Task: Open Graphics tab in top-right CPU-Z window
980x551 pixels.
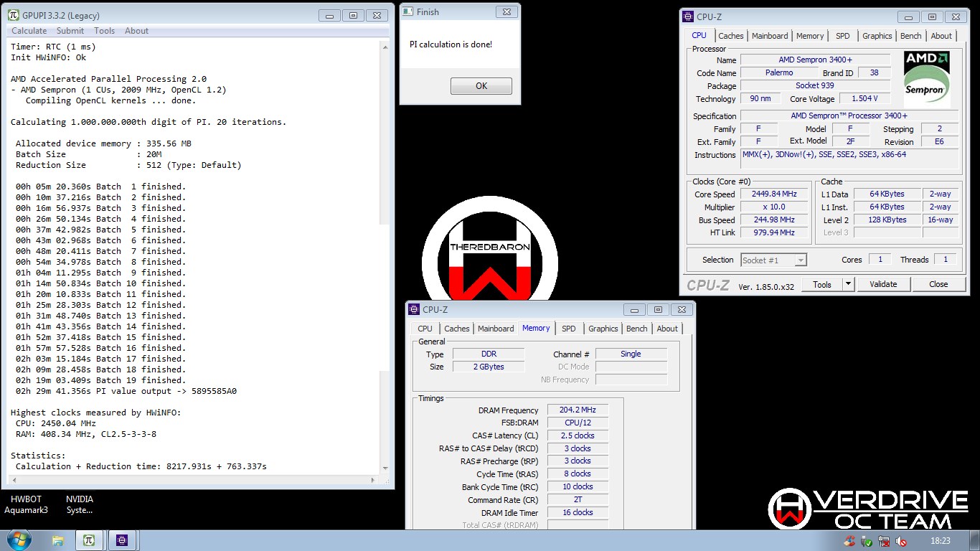Action: click(877, 36)
